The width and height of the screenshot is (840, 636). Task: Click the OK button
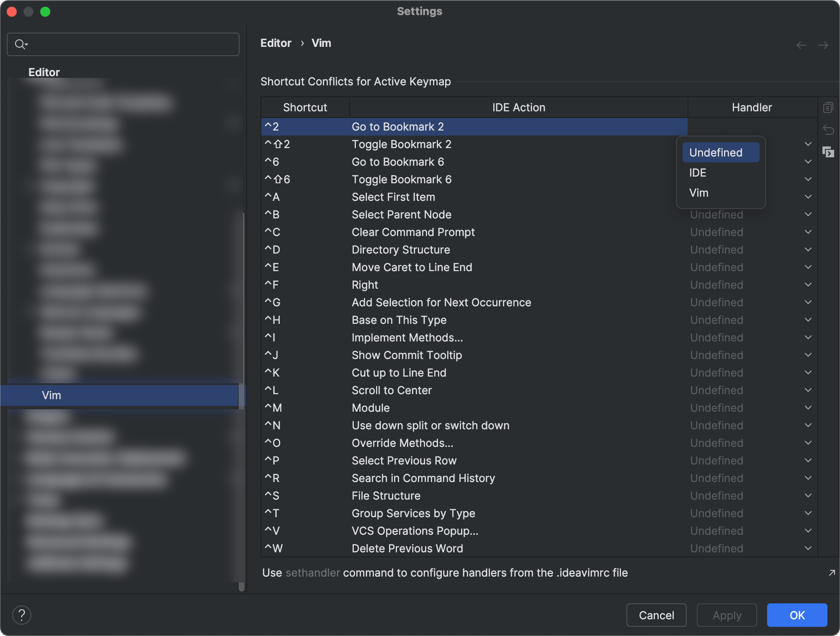point(796,615)
